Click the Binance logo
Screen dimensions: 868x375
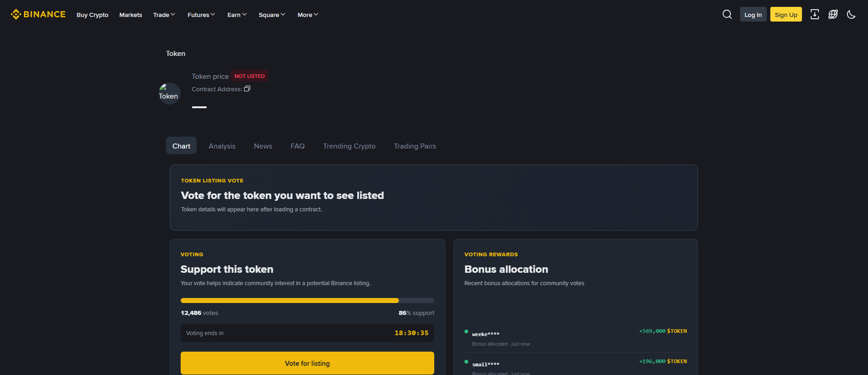[38, 15]
